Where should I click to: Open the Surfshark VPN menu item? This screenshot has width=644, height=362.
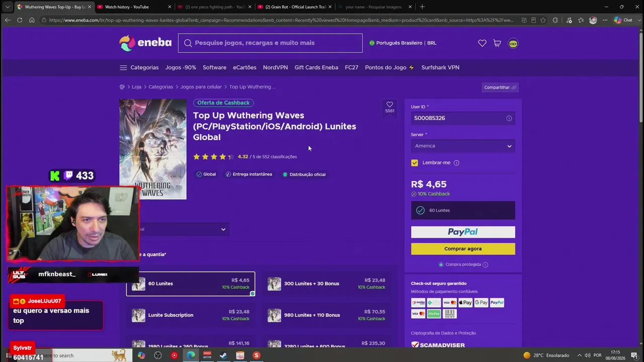click(x=440, y=67)
